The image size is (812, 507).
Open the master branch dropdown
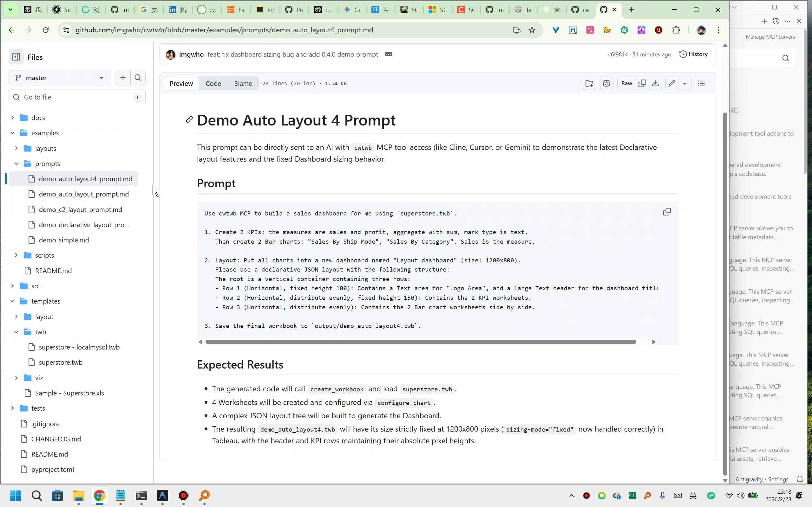coord(60,78)
